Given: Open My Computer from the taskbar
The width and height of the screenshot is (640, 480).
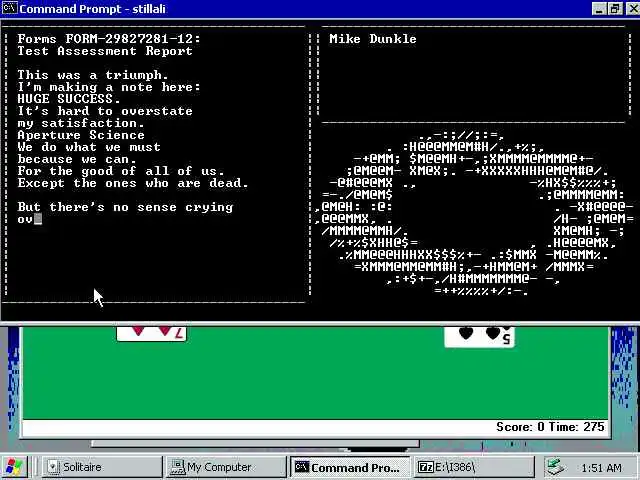Looking at the screenshot, I should [x=227, y=467].
